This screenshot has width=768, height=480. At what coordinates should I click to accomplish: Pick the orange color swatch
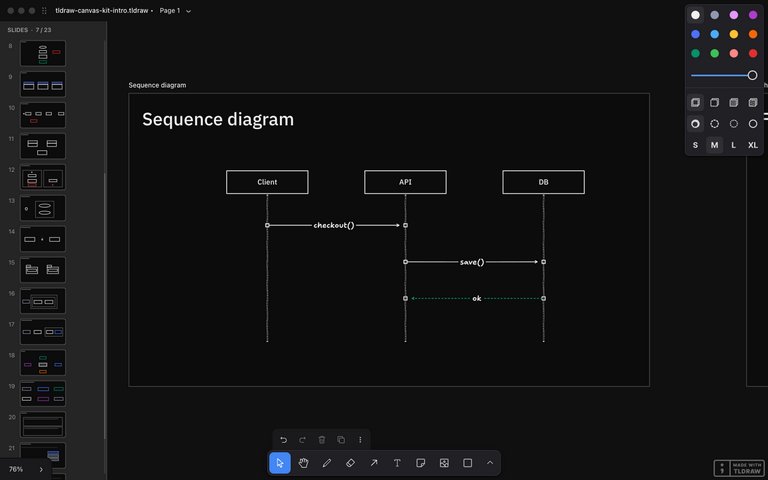753,34
